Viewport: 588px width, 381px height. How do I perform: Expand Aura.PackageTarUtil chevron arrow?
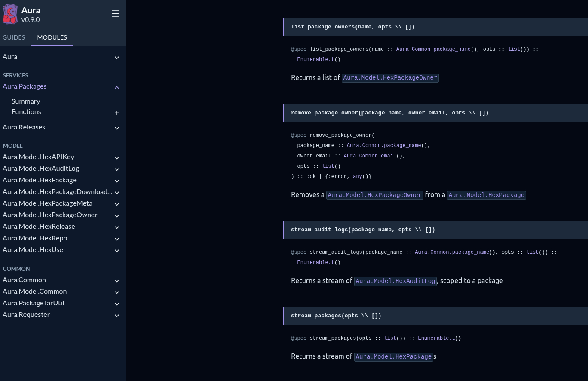pos(116,304)
